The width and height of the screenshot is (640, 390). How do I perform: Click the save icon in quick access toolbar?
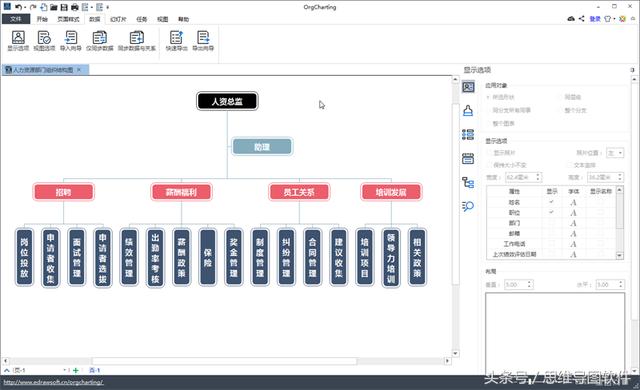coord(64,7)
